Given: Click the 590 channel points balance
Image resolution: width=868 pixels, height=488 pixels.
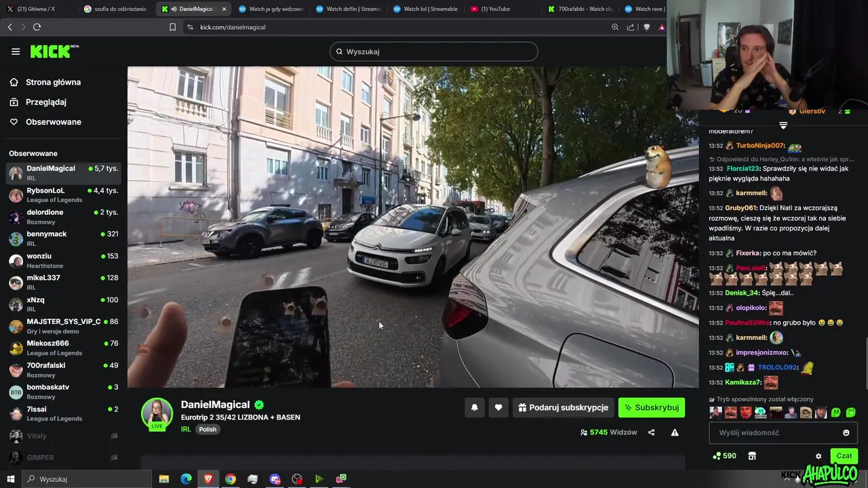Looking at the screenshot, I should point(724,456).
